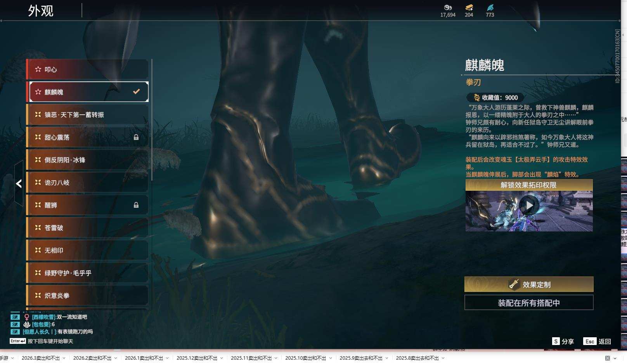Image resolution: width=627 pixels, height=364 pixels.
Task: Click the gold ingot icon above 204
Action: (469, 7)
